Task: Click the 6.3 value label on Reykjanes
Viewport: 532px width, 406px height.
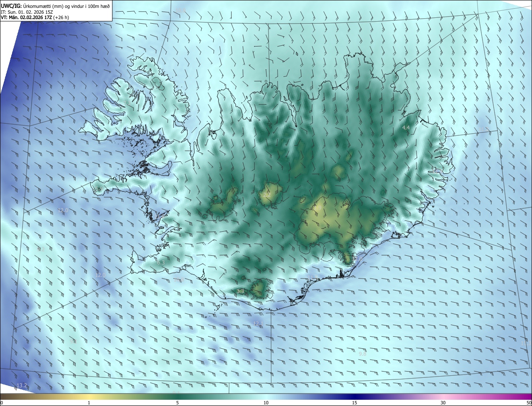Action: pos(161,263)
